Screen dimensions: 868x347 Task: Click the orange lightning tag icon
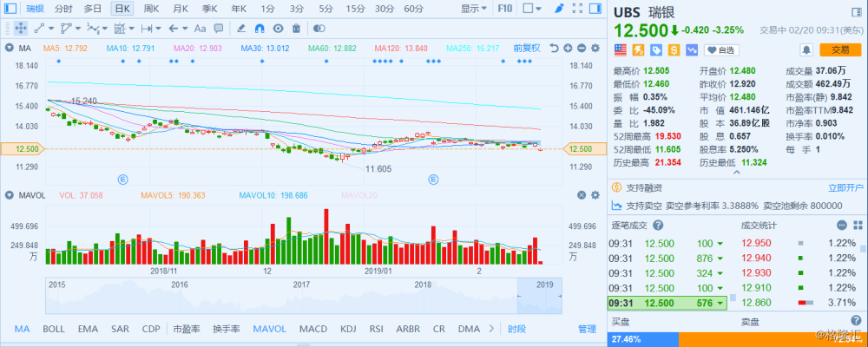point(638,50)
